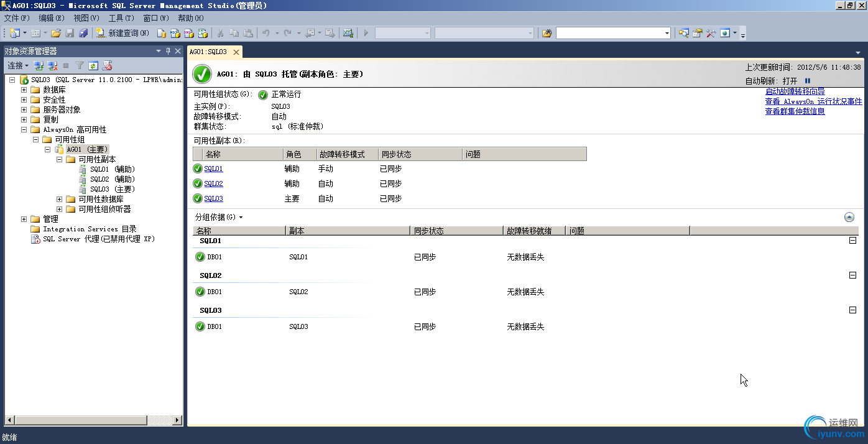The height and width of the screenshot is (444, 868).
Task: Expand the 服务器对象 node
Action: [x=24, y=109]
